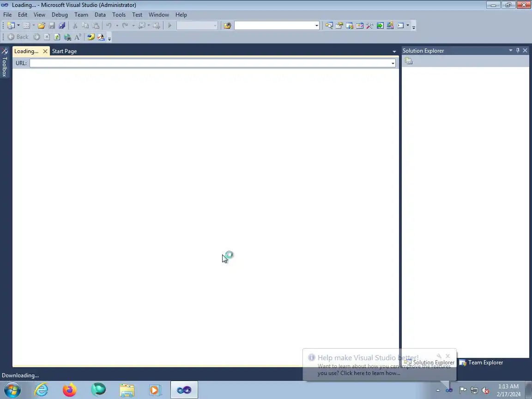Open the Start Page toolbar icon
This screenshot has width=532, height=399.
point(380,25)
